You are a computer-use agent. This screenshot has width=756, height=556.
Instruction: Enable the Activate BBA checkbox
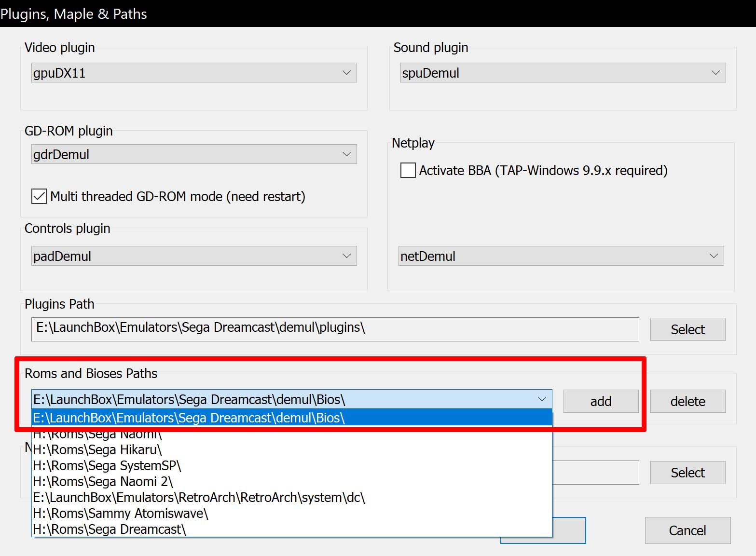(x=408, y=170)
